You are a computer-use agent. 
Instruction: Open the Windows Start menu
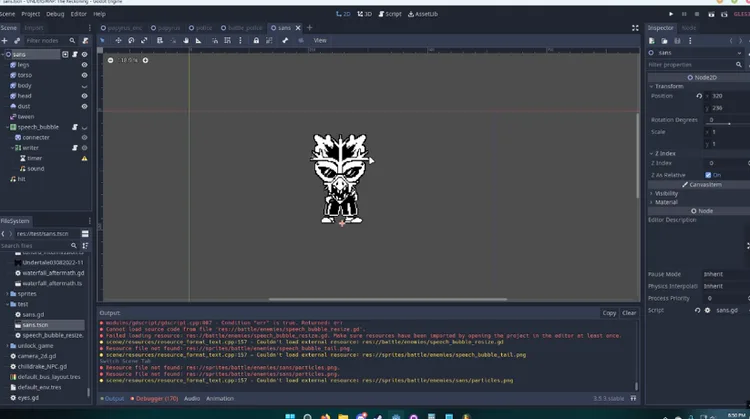pos(290,417)
